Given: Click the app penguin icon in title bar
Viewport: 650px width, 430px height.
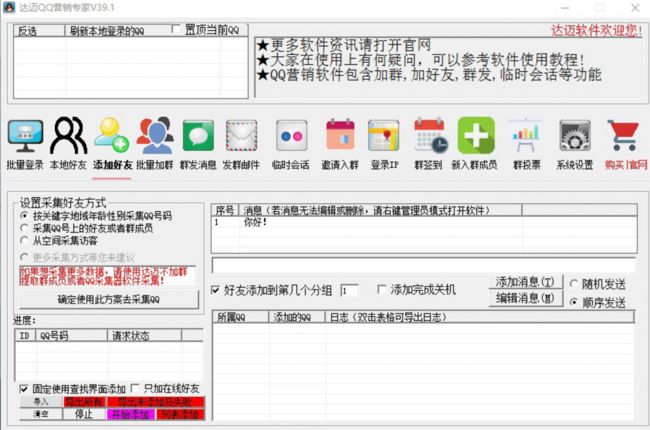Looking at the screenshot, I should (x=9, y=7).
